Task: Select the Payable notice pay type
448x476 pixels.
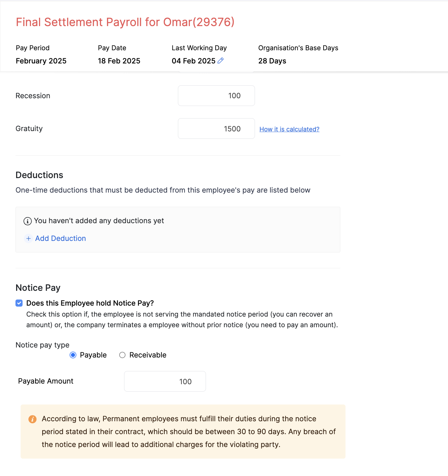Action: click(x=73, y=355)
